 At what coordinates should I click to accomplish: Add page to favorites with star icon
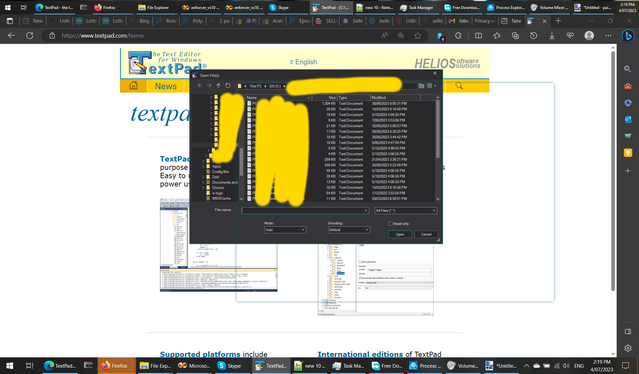[x=418, y=35]
